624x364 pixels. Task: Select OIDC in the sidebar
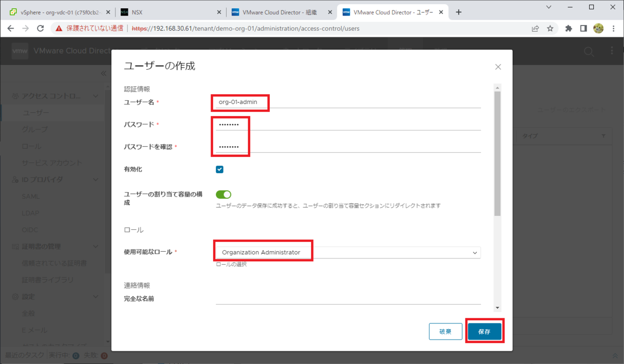tap(30, 230)
